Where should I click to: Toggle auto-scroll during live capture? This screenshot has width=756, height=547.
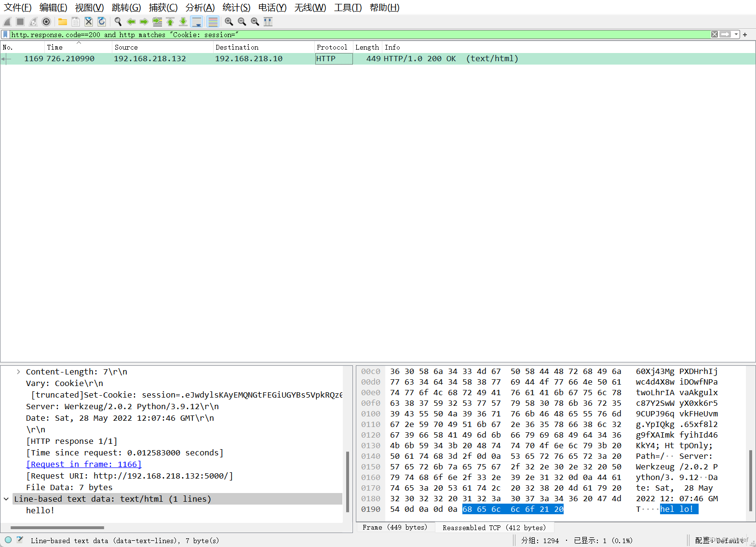click(197, 22)
